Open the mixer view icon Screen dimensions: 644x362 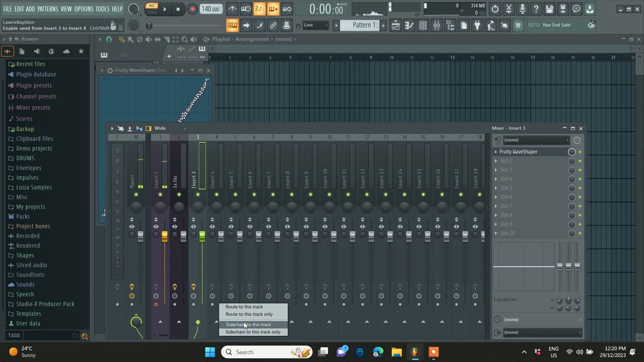tap(436, 25)
